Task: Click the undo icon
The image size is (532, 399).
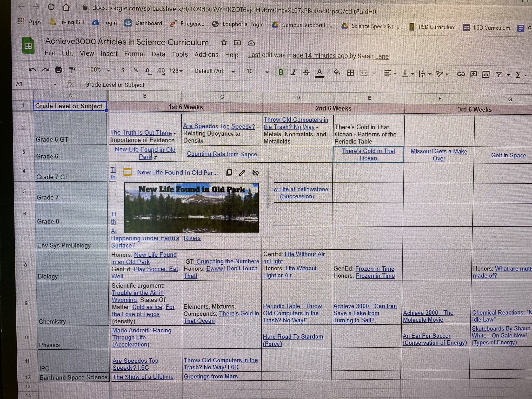Action: click(32, 70)
